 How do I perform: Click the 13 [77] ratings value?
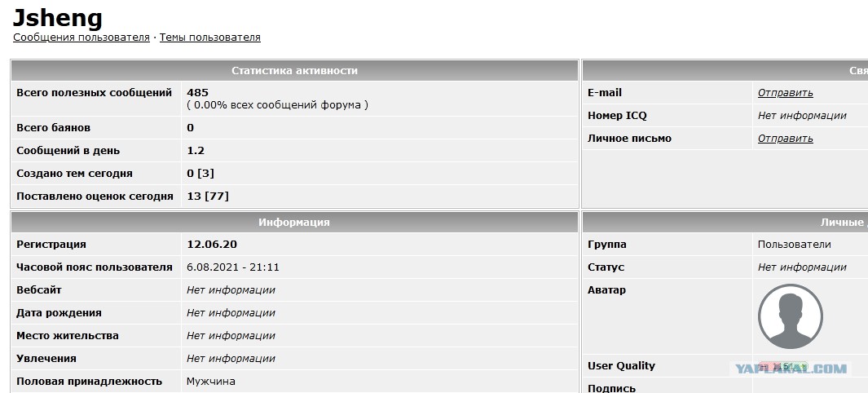coord(208,196)
